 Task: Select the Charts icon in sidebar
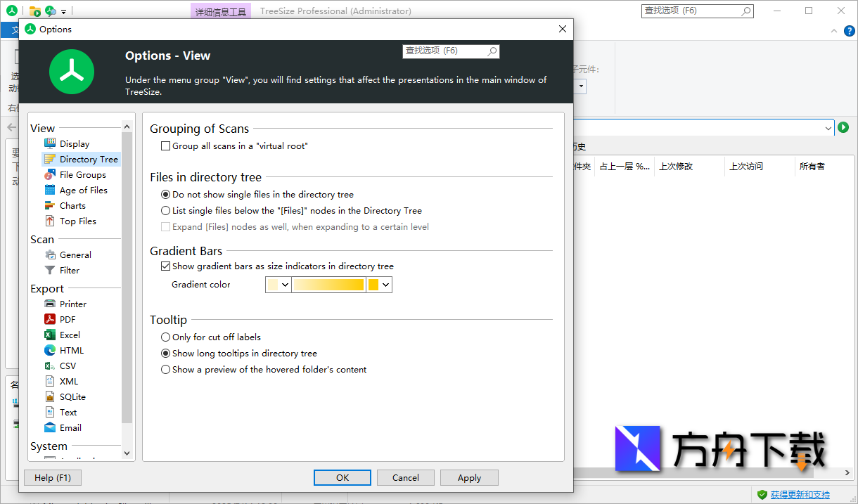coord(50,205)
